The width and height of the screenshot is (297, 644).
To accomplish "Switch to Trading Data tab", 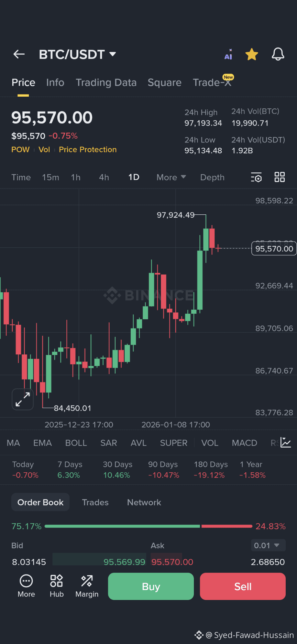I will (x=106, y=83).
